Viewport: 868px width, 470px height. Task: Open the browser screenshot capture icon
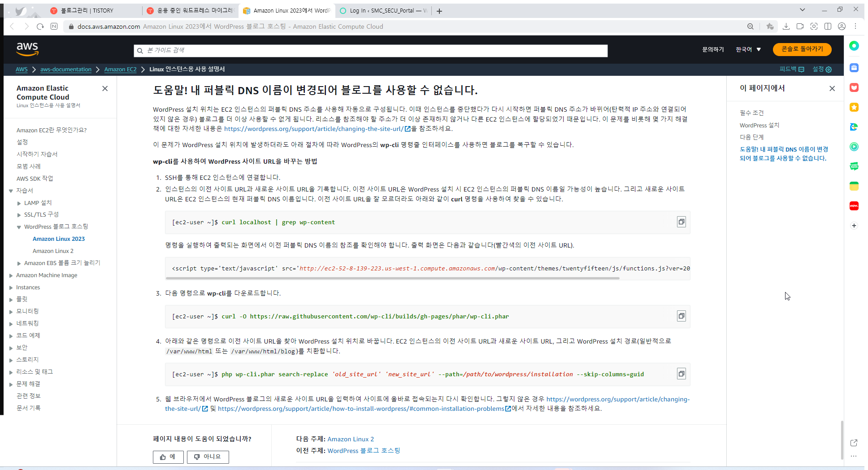pos(814,26)
